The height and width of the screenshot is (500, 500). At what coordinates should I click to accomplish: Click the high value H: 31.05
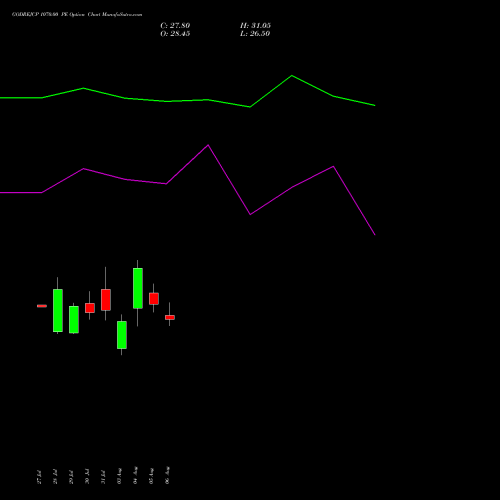[x=255, y=26]
